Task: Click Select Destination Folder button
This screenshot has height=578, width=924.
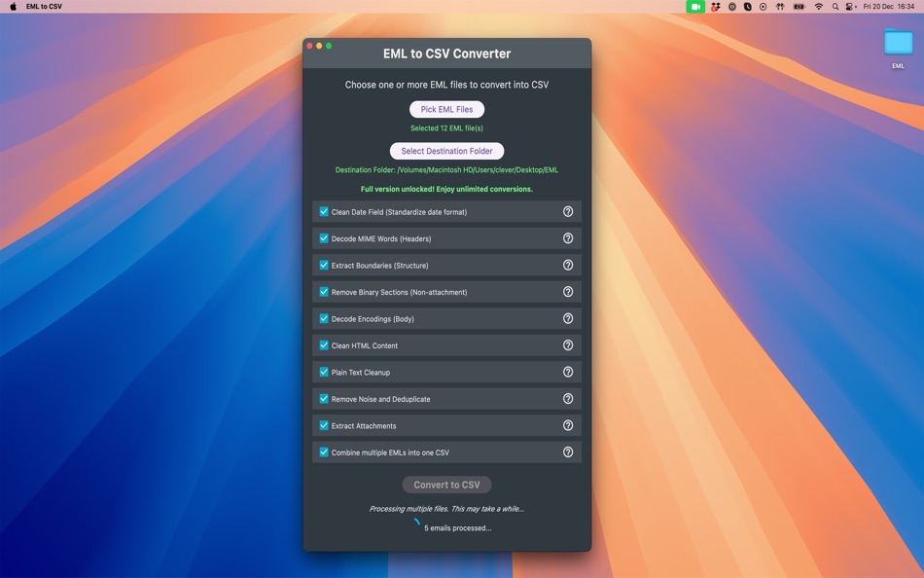Action: [x=446, y=151]
